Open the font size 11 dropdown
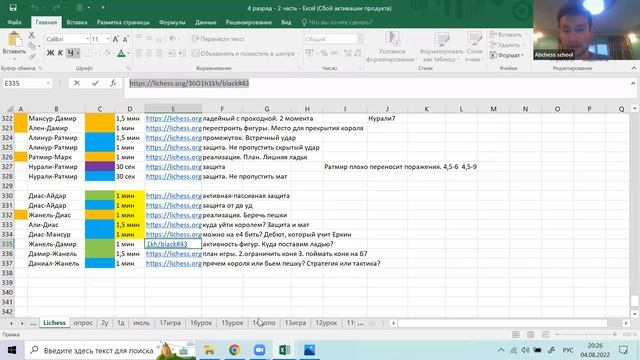 pos(108,39)
